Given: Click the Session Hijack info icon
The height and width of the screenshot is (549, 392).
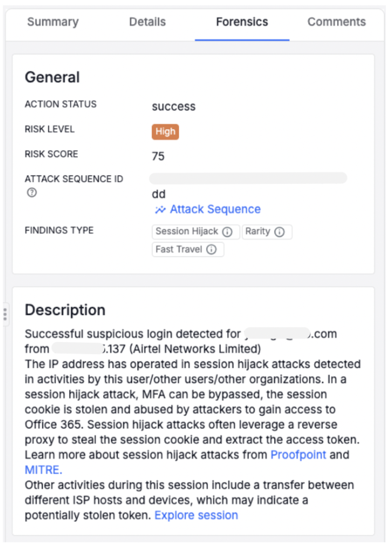Looking at the screenshot, I should pyautogui.click(x=226, y=231).
